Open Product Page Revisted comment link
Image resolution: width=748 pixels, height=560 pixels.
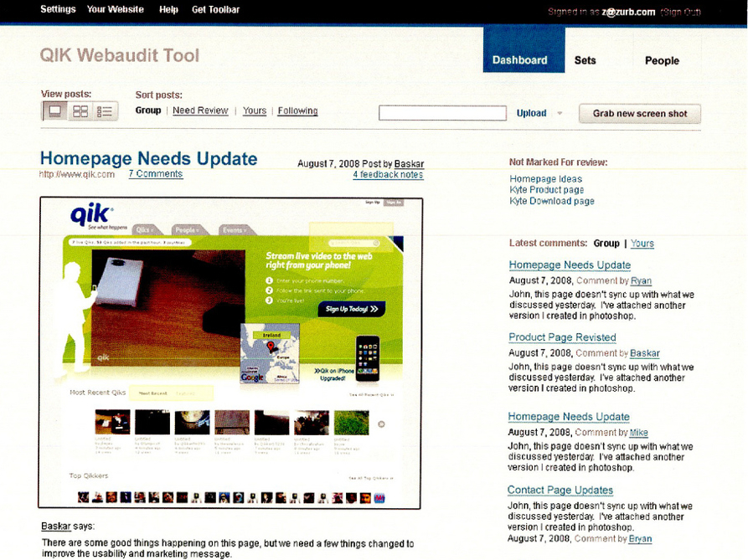click(562, 337)
